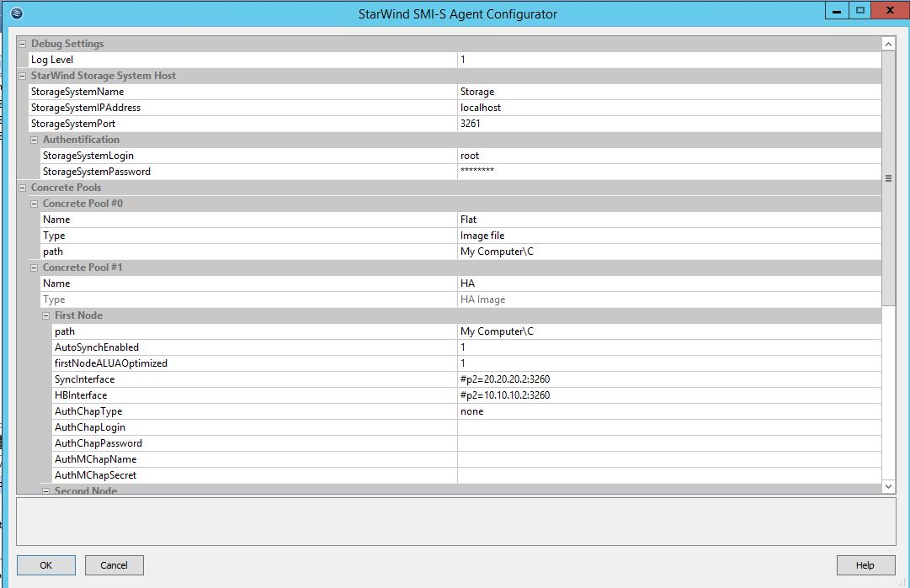Click the Cancel button
The image size is (910, 588).
click(114, 565)
